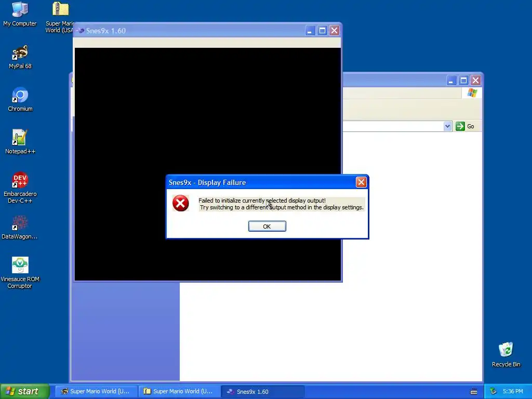The height and width of the screenshot is (399, 532).
Task: Select the DataWagon desktop shortcut
Action: [20, 228]
